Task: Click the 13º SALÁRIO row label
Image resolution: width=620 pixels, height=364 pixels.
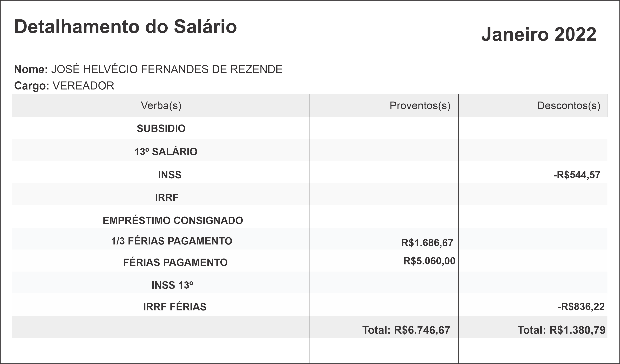Action: pyautogui.click(x=166, y=152)
